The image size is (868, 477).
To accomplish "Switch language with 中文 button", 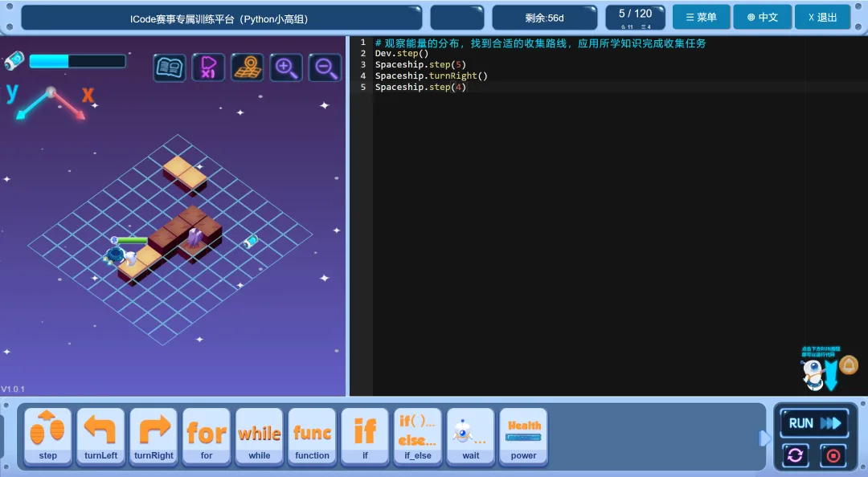I will pyautogui.click(x=762, y=18).
